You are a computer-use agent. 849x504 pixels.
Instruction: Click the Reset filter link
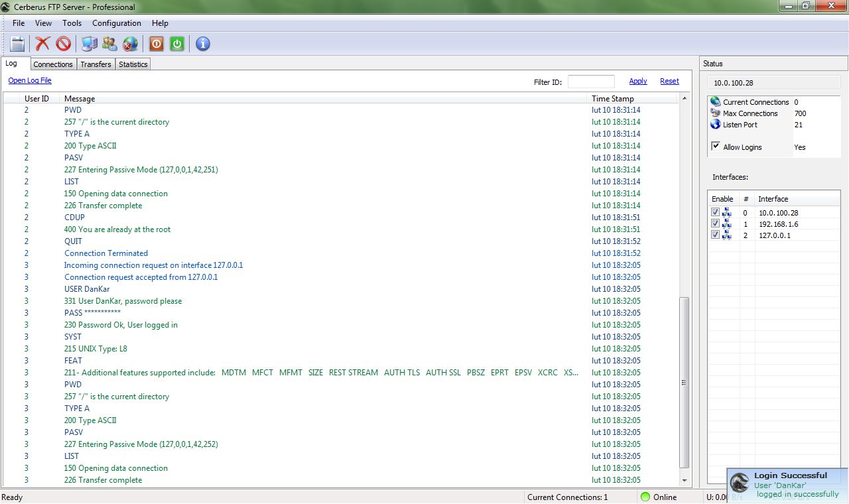click(669, 81)
